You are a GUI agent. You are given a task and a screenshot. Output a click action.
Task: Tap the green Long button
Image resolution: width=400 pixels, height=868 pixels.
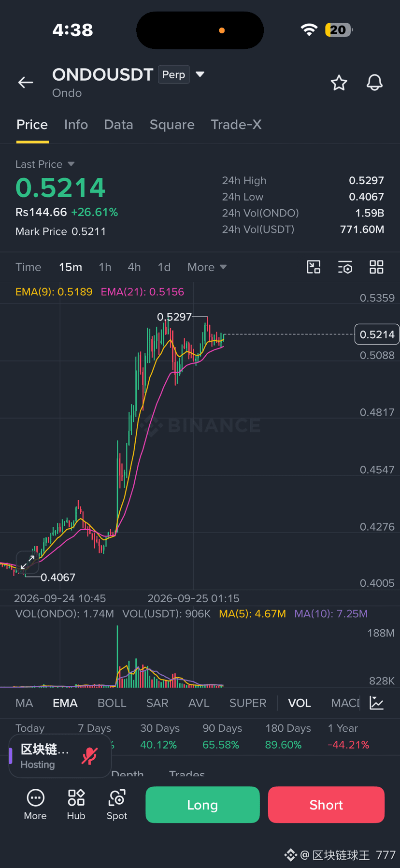coord(202,805)
